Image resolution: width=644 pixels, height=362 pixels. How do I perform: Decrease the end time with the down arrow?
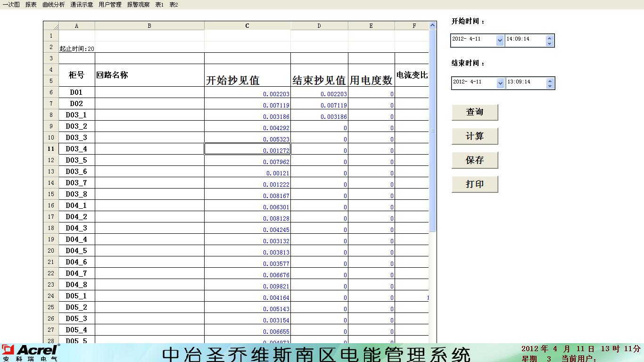click(550, 86)
